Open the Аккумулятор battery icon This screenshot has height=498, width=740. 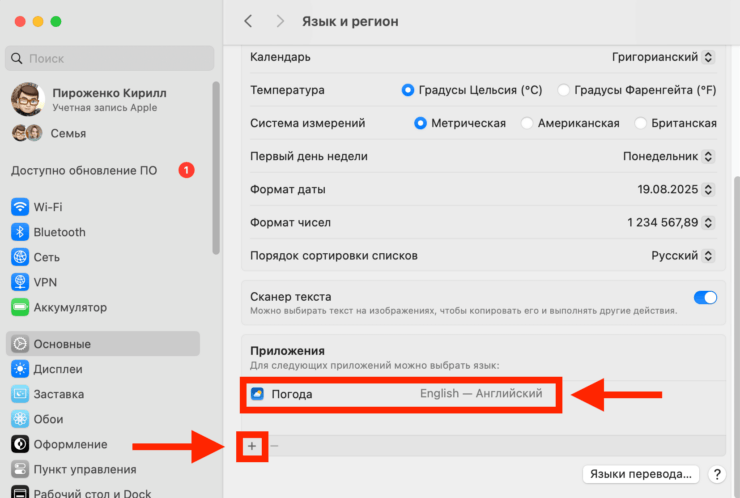tap(20, 307)
